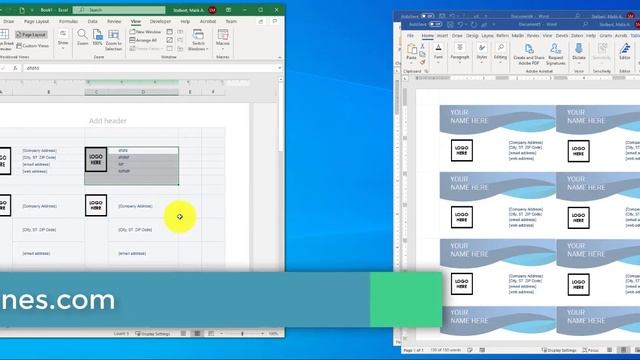Click the Add header area in Excel
640x360 pixels.
(108, 121)
